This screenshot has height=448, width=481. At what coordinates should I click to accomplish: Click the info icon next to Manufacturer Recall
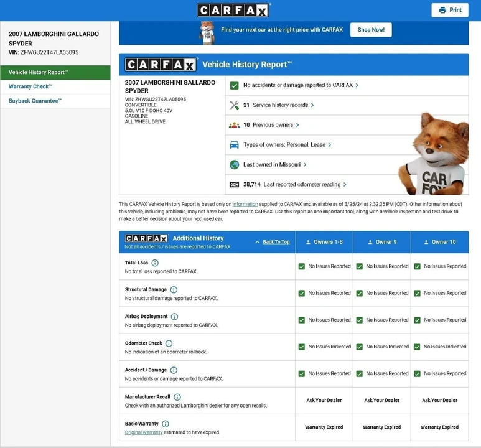(177, 397)
